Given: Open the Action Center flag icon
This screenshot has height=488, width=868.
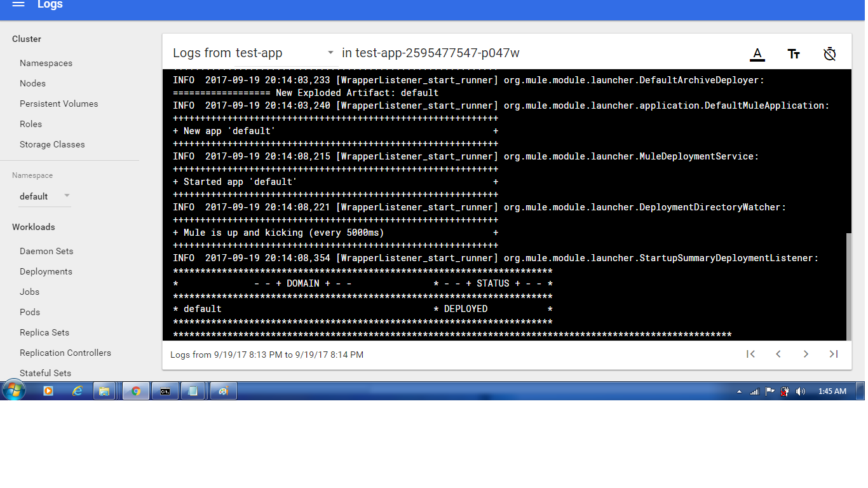Looking at the screenshot, I should click(x=770, y=391).
